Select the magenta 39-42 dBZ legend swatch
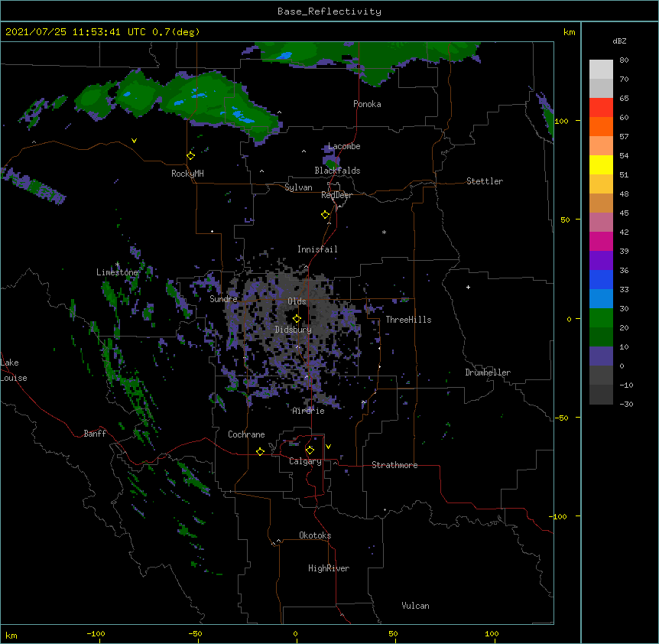The height and width of the screenshot is (644, 659). [x=601, y=241]
